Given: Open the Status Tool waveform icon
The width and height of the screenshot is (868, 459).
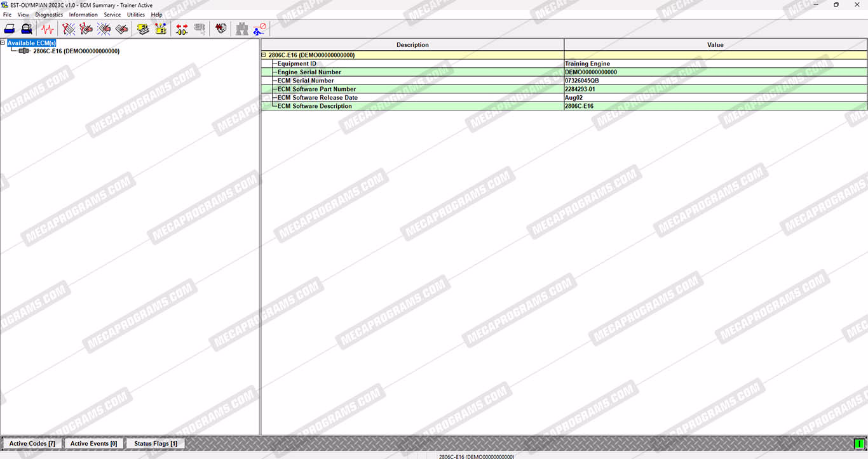Looking at the screenshot, I should pos(47,29).
